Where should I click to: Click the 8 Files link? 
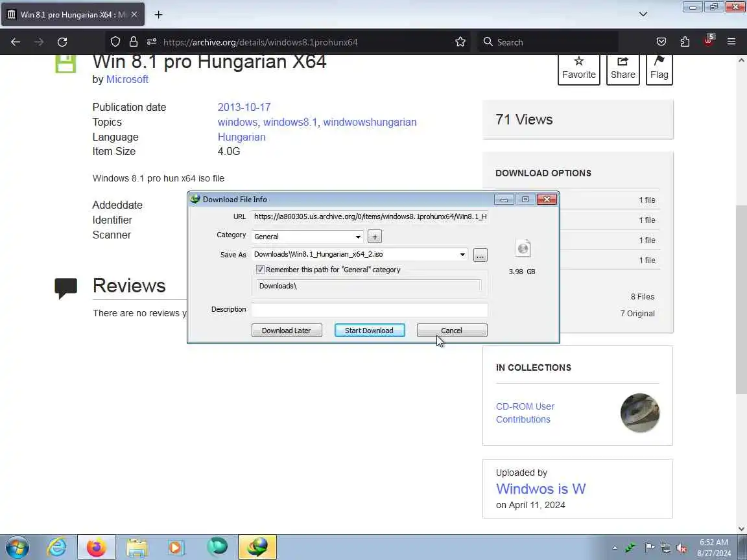pos(643,297)
